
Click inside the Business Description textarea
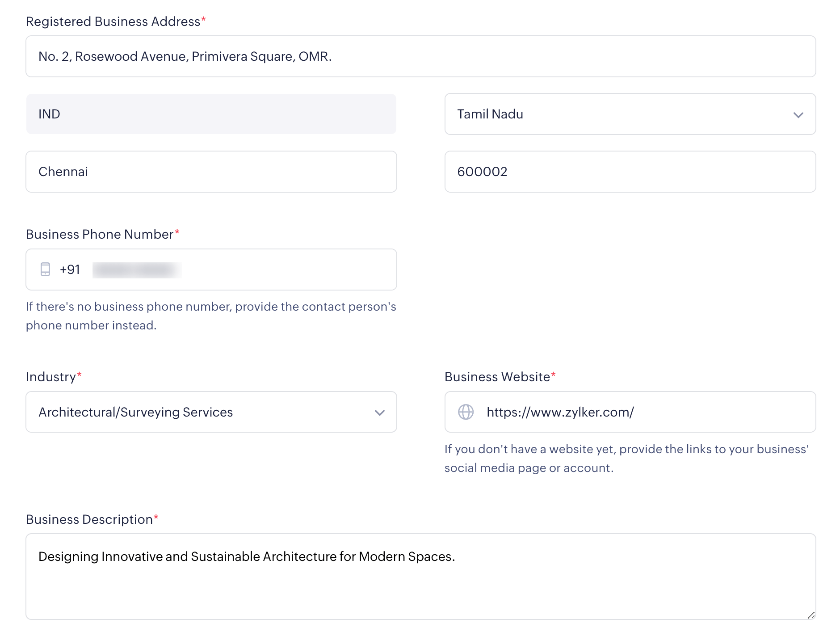(x=420, y=581)
